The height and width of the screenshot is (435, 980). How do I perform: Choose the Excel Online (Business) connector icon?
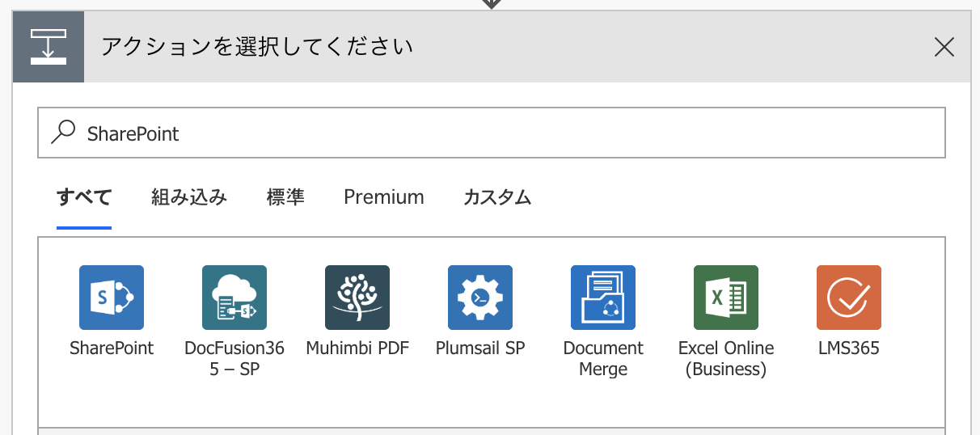point(726,298)
